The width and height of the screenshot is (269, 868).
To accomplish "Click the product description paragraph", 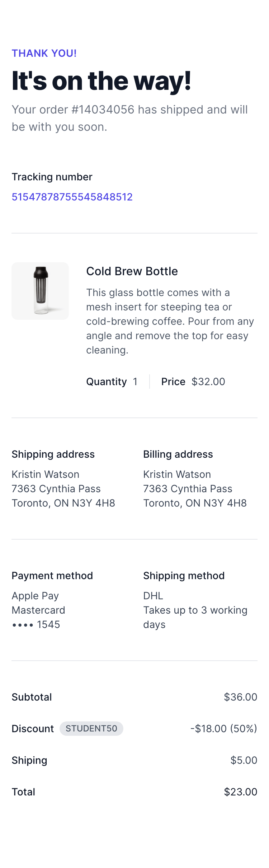I will click(x=170, y=321).
